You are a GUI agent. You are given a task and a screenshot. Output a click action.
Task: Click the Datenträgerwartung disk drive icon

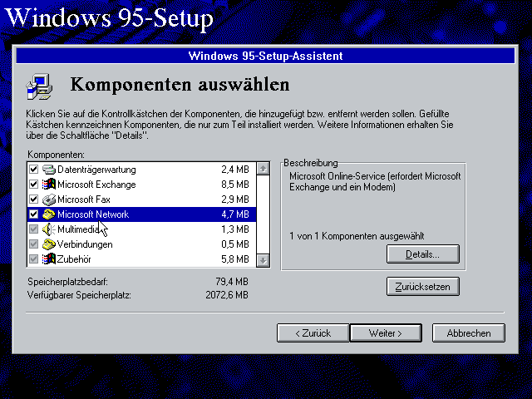click(x=49, y=170)
